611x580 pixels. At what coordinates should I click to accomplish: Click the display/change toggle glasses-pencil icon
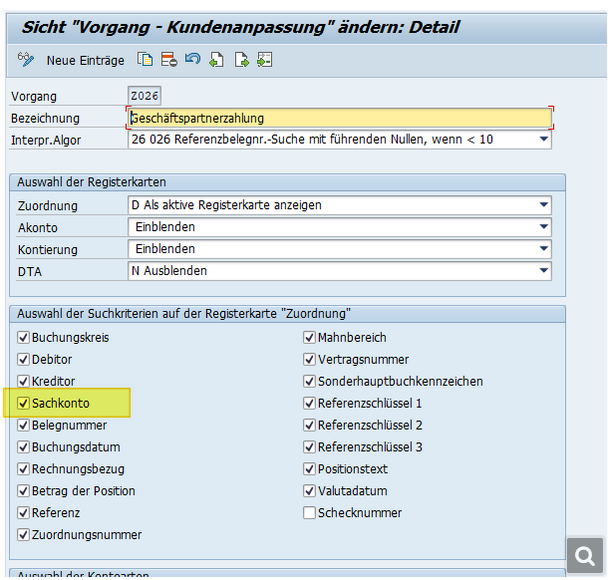[26, 60]
